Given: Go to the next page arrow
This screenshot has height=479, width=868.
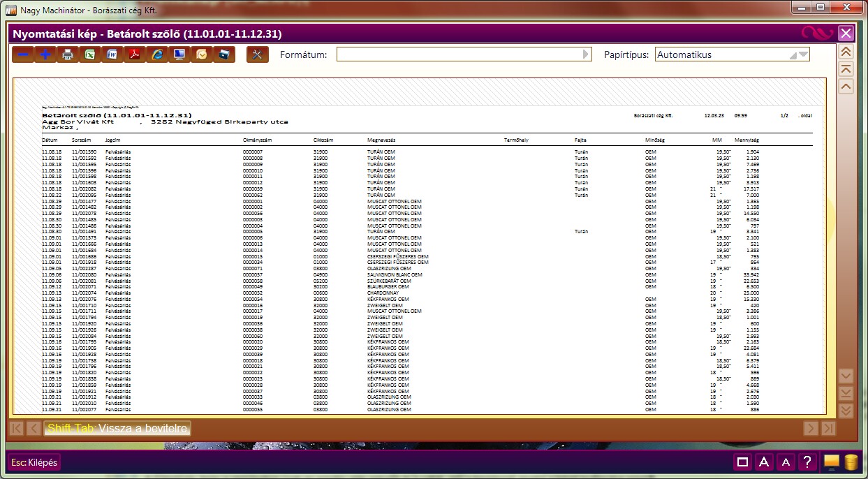Looking at the screenshot, I should tap(811, 428).
